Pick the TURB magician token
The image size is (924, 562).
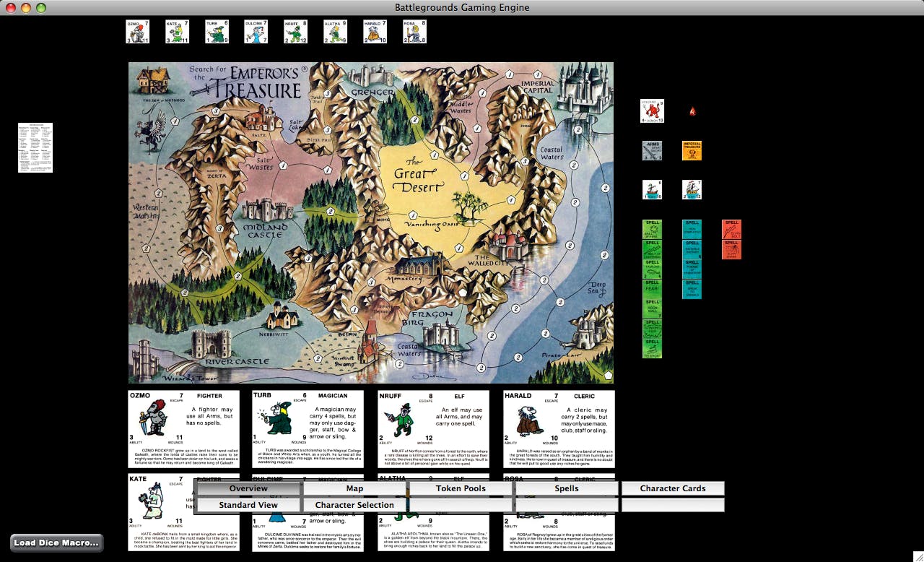pos(217,32)
